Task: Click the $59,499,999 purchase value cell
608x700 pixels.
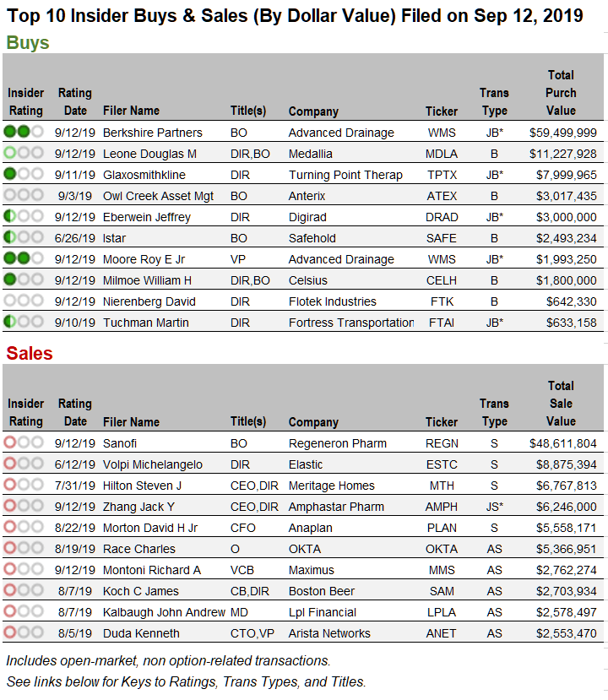Action: point(562,133)
